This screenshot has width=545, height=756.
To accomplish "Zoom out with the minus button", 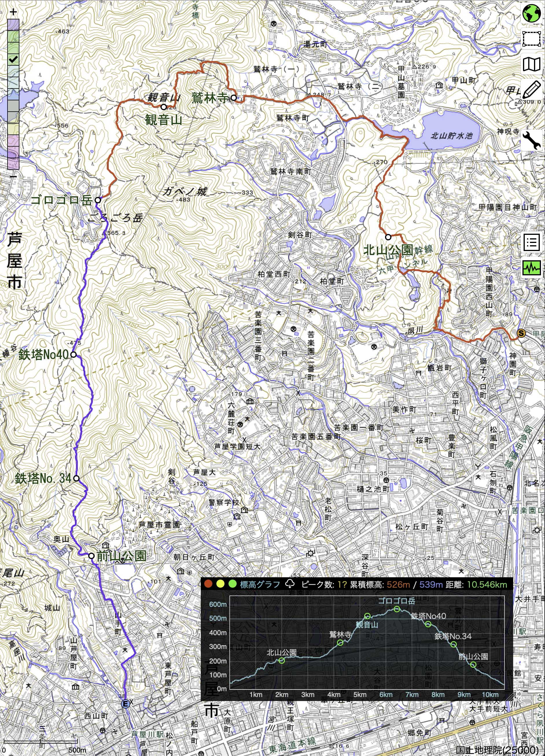I will 13,176.
